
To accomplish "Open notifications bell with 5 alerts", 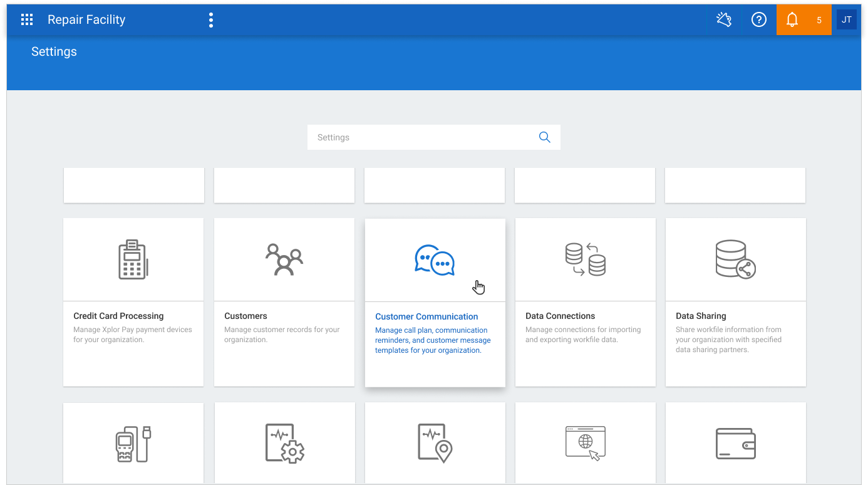I will (804, 20).
